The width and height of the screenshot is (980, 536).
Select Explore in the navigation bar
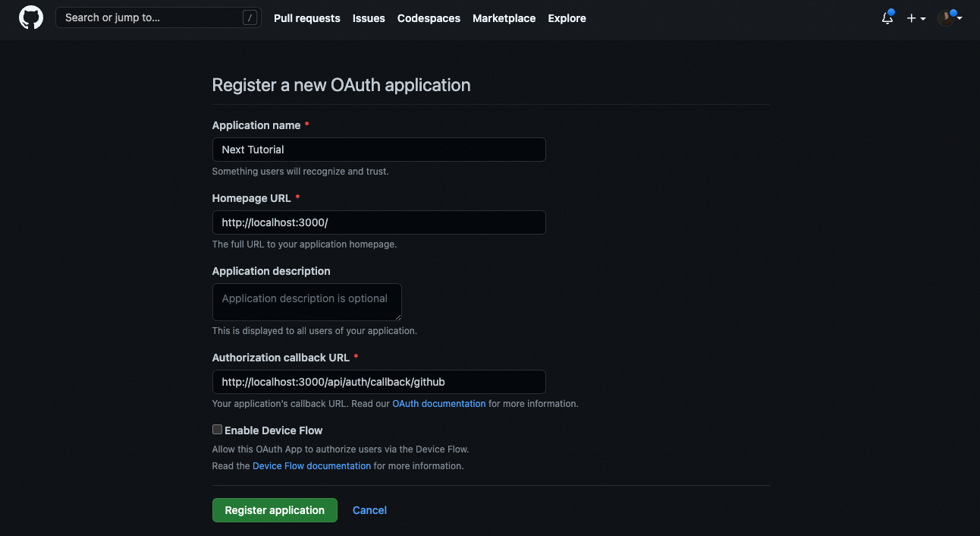[567, 18]
